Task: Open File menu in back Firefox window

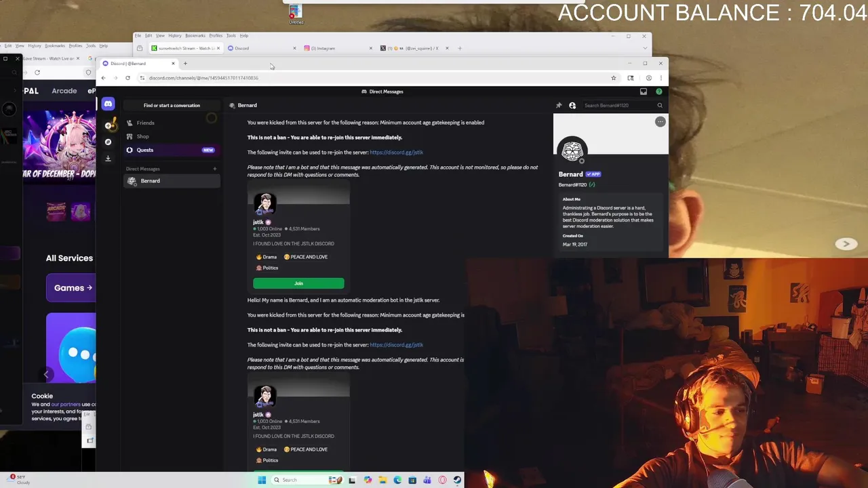Action: pyautogui.click(x=138, y=35)
